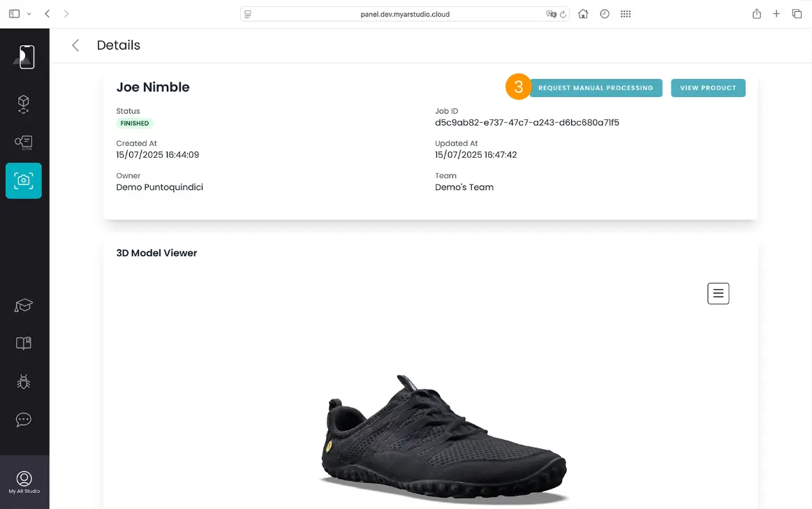Click the bug report icon

click(x=24, y=381)
